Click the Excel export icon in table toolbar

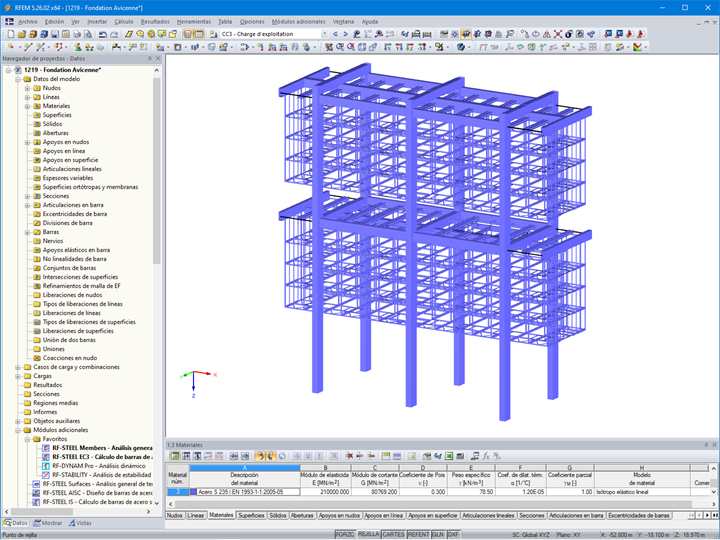point(449,456)
